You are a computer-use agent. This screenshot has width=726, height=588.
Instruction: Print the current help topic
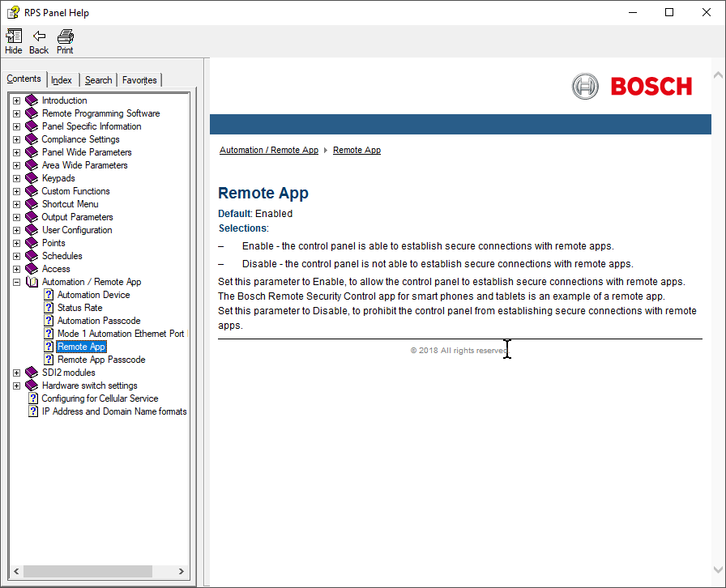(x=66, y=36)
